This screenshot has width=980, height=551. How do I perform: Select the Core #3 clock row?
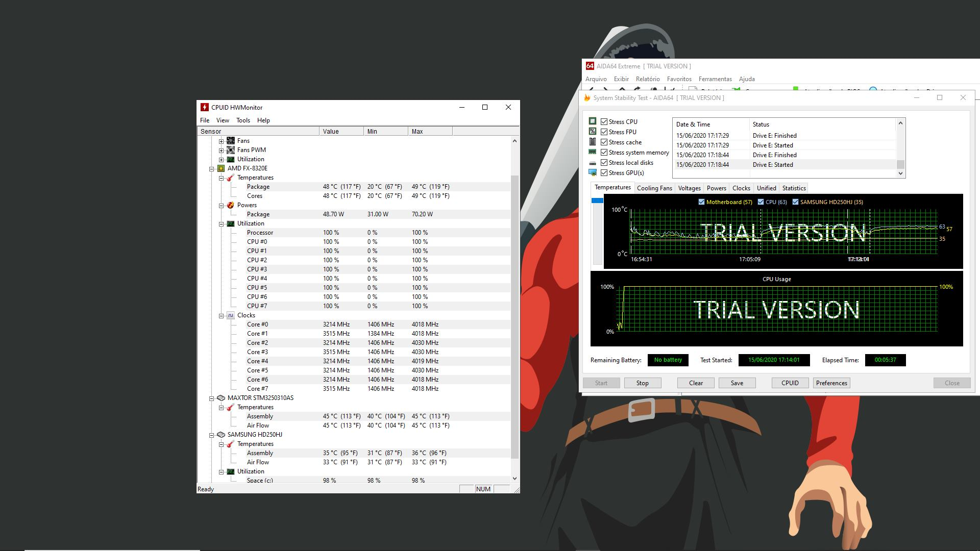(x=354, y=352)
